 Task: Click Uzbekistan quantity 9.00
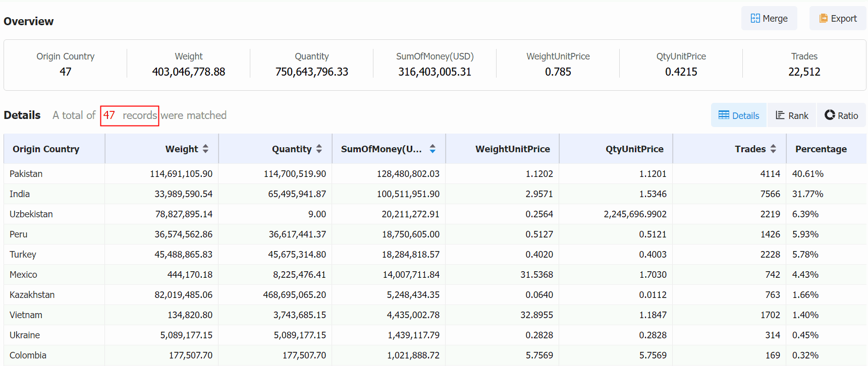point(317,214)
